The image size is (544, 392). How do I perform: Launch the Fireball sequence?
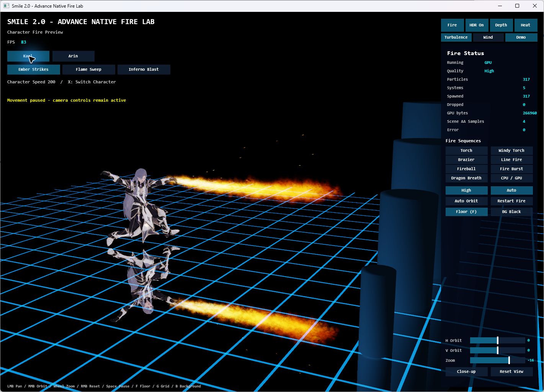click(x=466, y=169)
